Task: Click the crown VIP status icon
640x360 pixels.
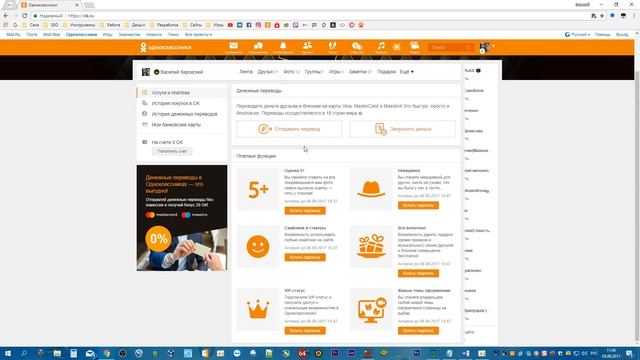Action: tap(258, 309)
